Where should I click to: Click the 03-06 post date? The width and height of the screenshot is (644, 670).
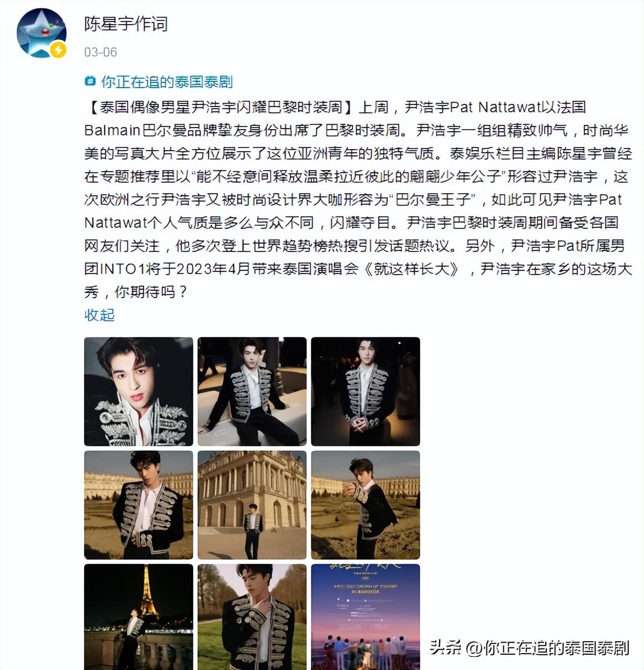point(100,52)
